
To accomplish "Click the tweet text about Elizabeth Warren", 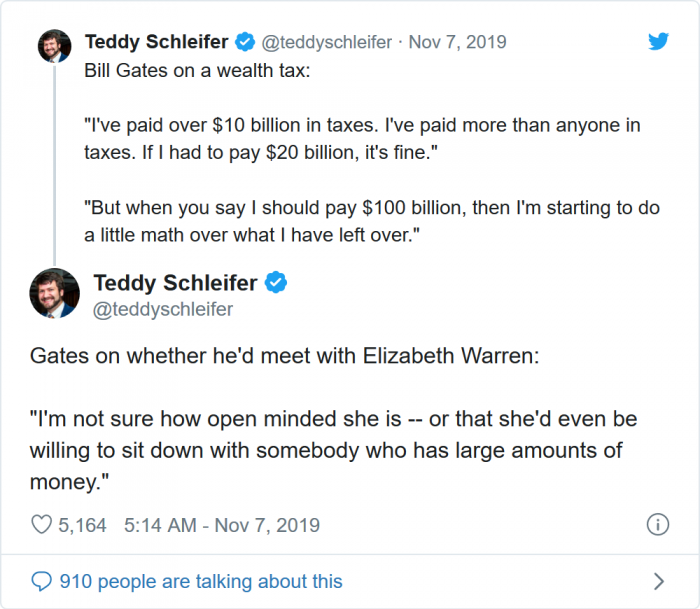I will 285,356.
